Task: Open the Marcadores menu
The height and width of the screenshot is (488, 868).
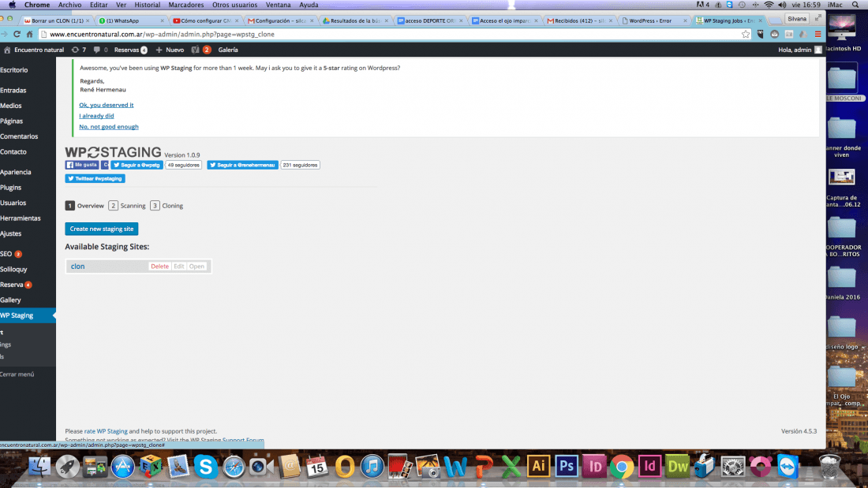Action: coord(186,5)
